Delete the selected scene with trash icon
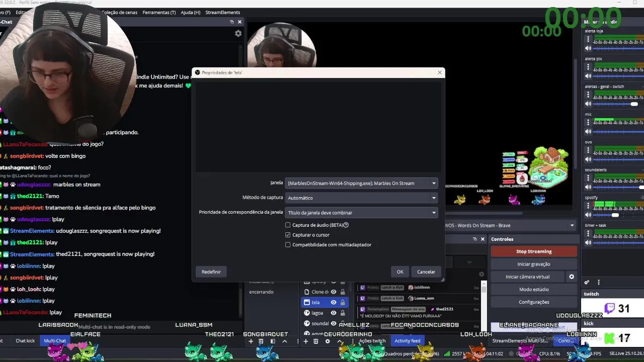 261,341
